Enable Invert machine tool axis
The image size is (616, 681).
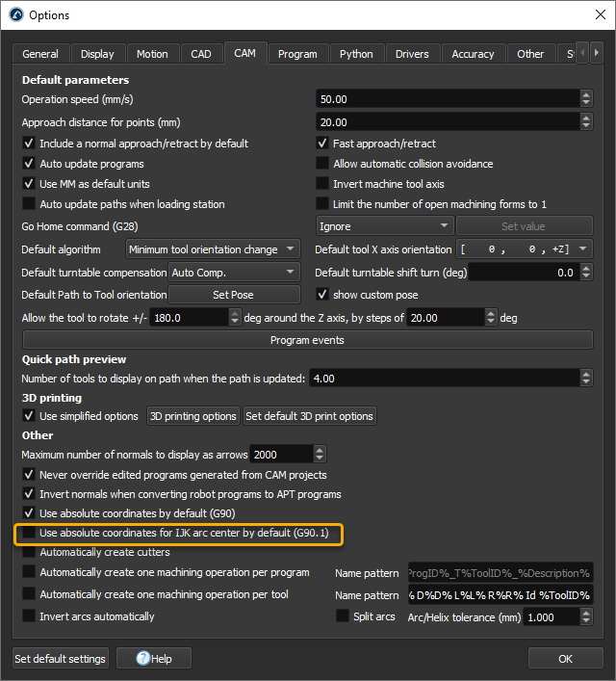[323, 184]
